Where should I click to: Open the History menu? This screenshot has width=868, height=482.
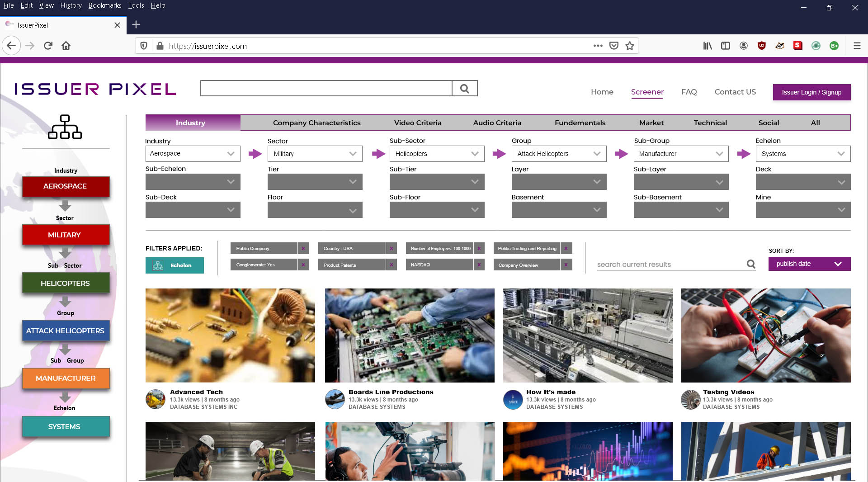coord(71,5)
